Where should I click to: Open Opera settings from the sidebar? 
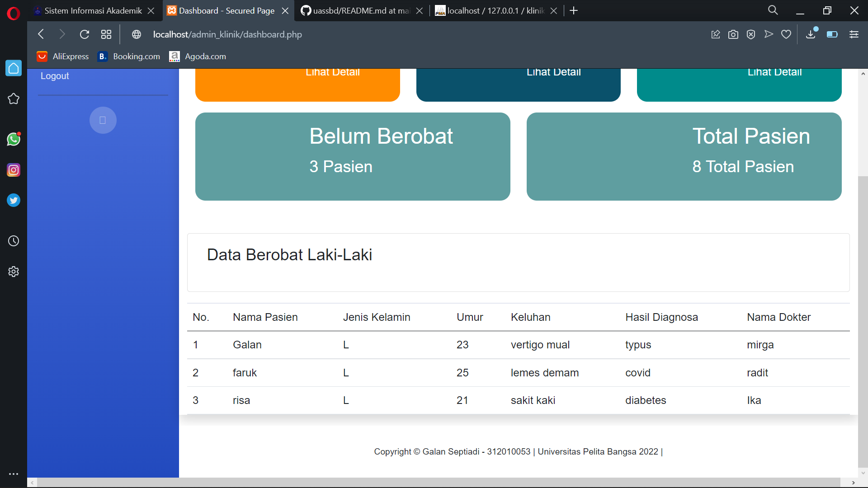coord(14,271)
